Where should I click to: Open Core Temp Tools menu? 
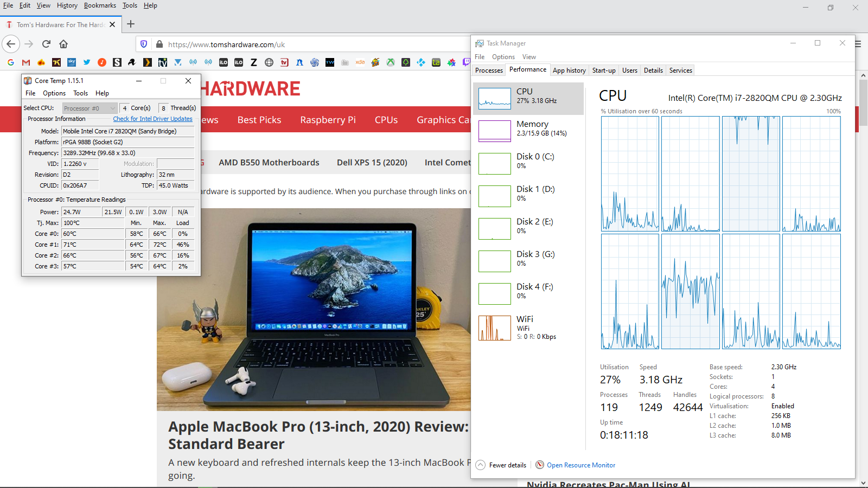81,93
